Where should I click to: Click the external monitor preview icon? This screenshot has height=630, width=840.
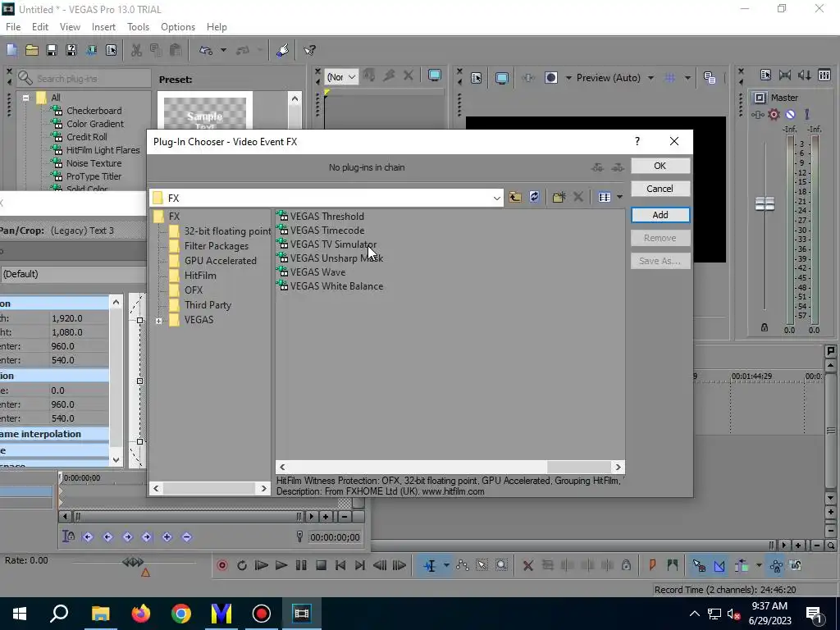point(502,78)
